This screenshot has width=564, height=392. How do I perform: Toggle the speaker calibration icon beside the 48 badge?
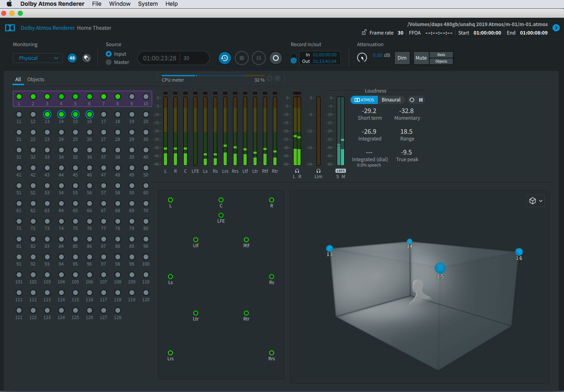[x=86, y=58]
